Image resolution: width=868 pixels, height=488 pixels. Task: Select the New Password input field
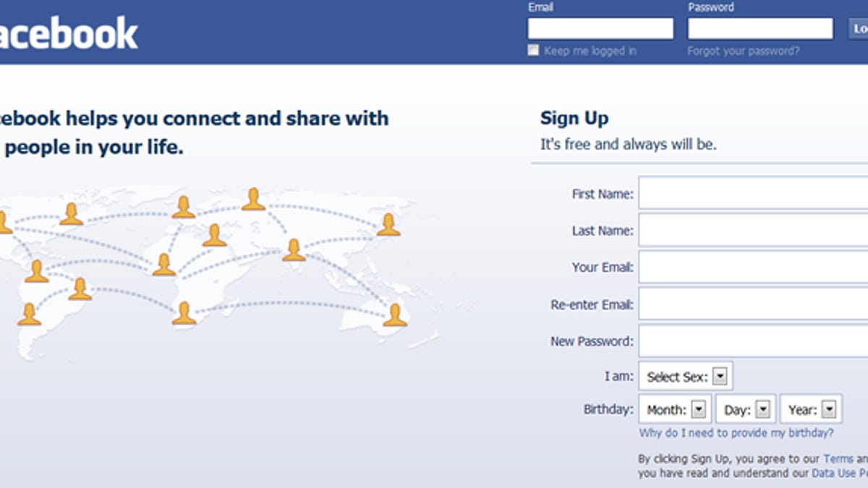753,341
